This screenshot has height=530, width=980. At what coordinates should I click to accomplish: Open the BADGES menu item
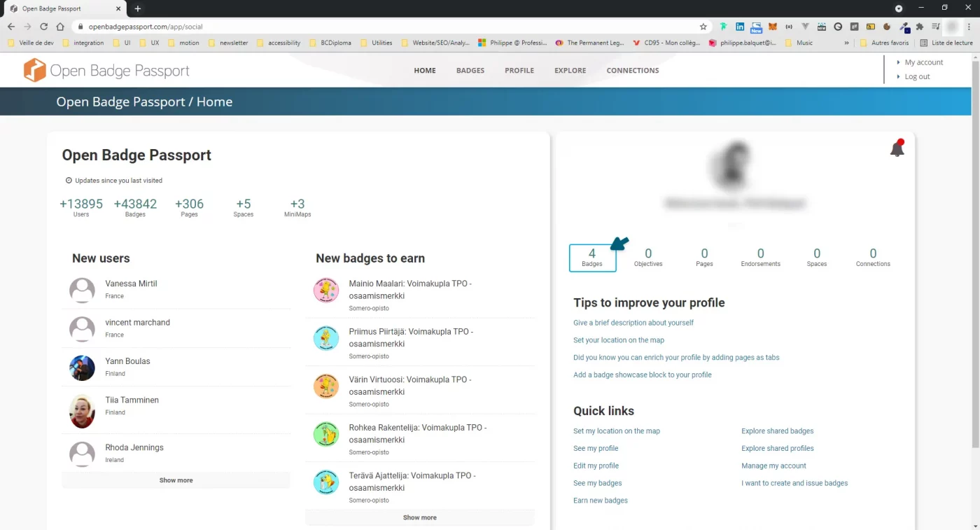tap(470, 71)
